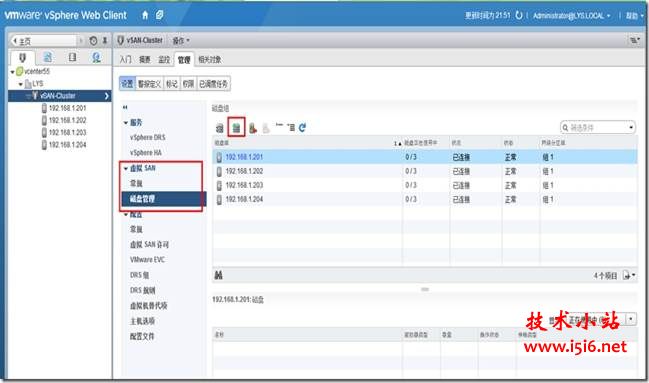Click the history clock icon in the navigator bar
649x383 pixels.
pyautogui.click(x=94, y=41)
